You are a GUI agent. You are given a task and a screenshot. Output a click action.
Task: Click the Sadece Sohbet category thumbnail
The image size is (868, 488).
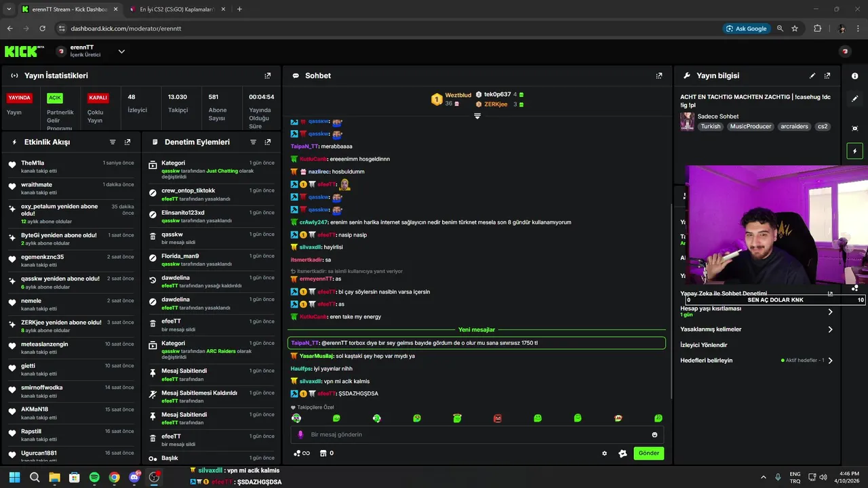coord(688,121)
